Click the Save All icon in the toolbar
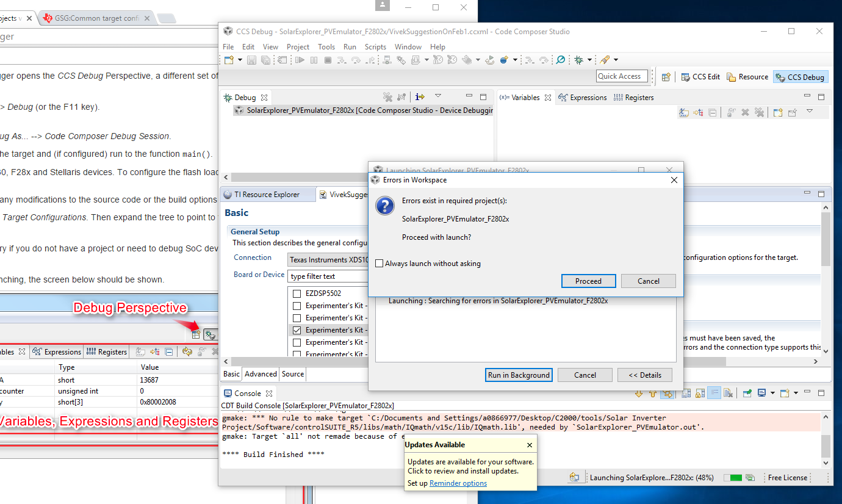The height and width of the screenshot is (504, 842). coord(266,59)
